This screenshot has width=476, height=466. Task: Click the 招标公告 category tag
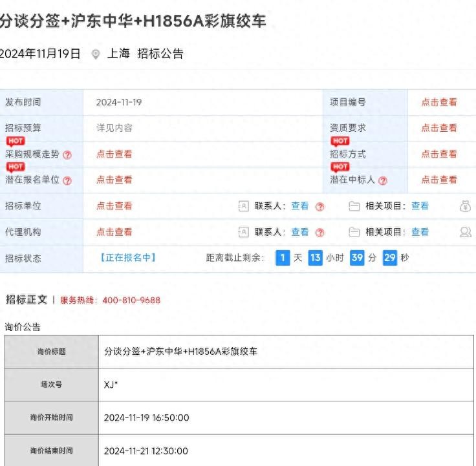tap(160, 54)
